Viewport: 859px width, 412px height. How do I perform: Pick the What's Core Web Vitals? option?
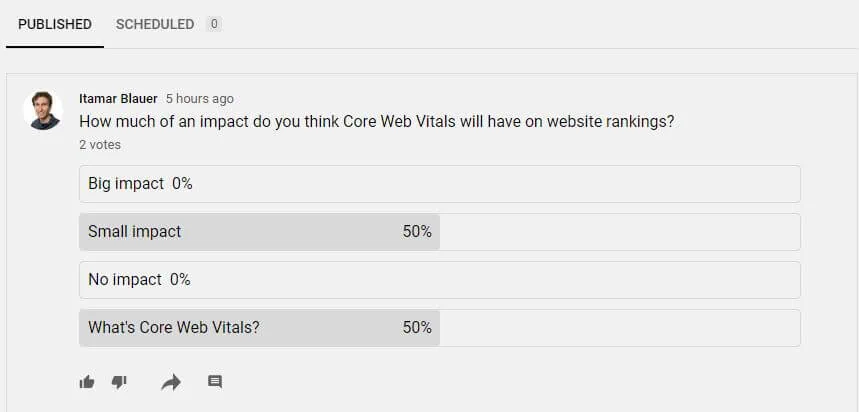click(440, 328)
